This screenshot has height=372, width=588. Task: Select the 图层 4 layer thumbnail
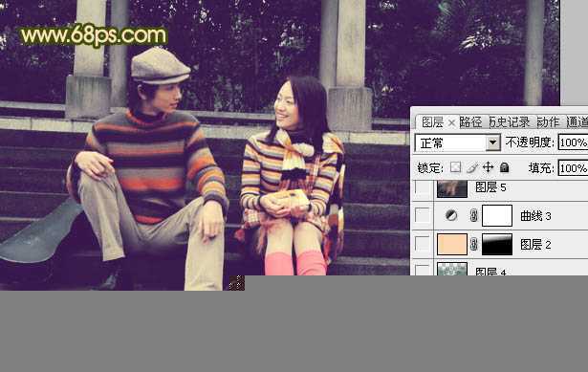tap(452, 269)
